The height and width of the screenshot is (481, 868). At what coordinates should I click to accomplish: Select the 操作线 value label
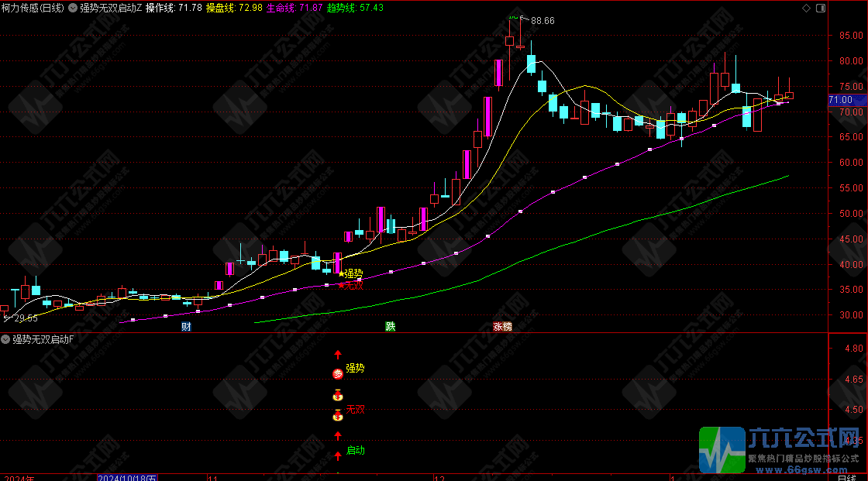pos(174,8)
